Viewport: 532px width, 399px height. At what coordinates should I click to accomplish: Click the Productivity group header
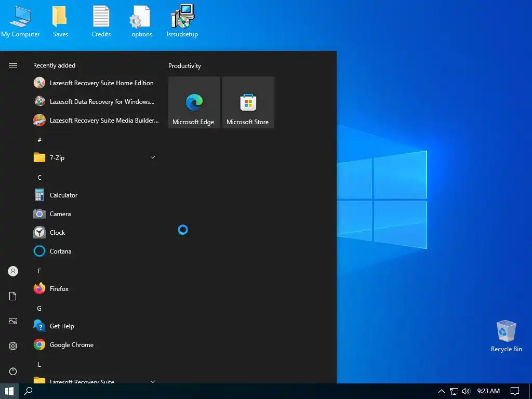(184, 66)
